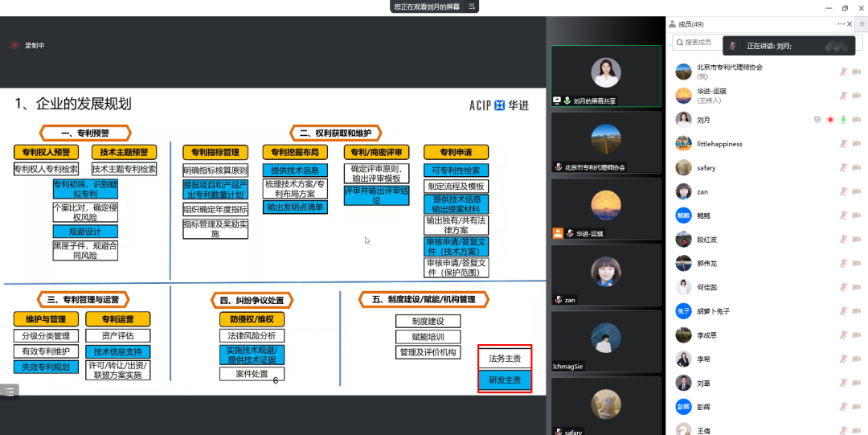Image resolution: width=868 pixels, height=435 pixels.
Task: Toggle camera for 华进-运琪 in member list
Action: coord(857,96)
